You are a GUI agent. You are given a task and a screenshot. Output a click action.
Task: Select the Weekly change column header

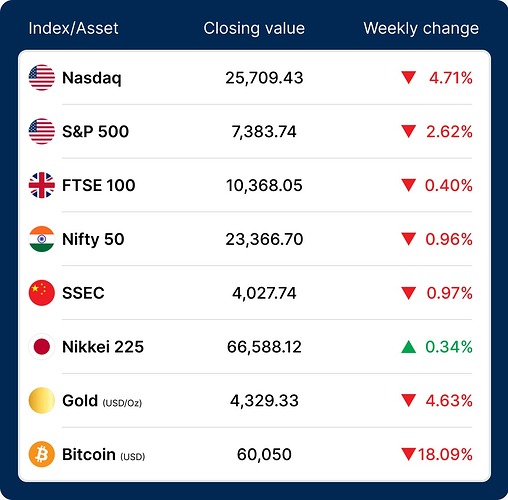pyautogui.click(x=421, y=29)
